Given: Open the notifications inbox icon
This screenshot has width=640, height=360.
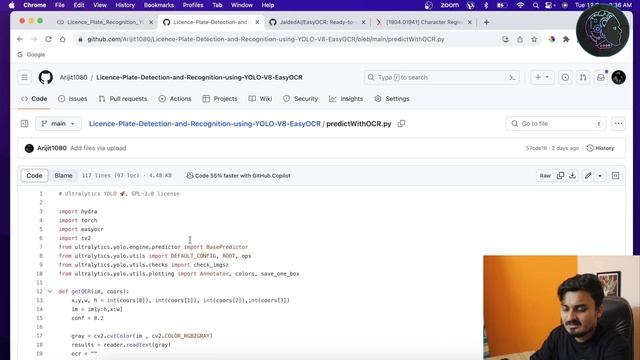Looking at the screenshot, I should 601,77.
